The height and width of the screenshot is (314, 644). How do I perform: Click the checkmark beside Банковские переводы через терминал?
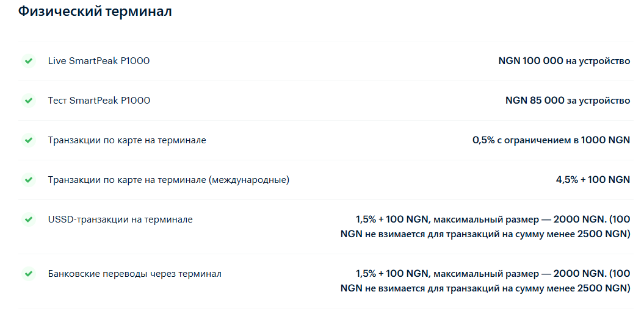pos(28,274)
